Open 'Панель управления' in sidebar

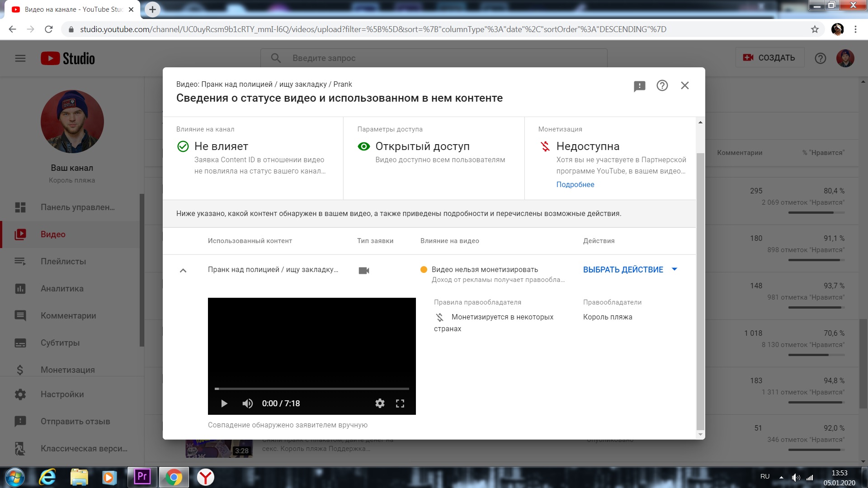pyautogui.click(x=70, y=207)
